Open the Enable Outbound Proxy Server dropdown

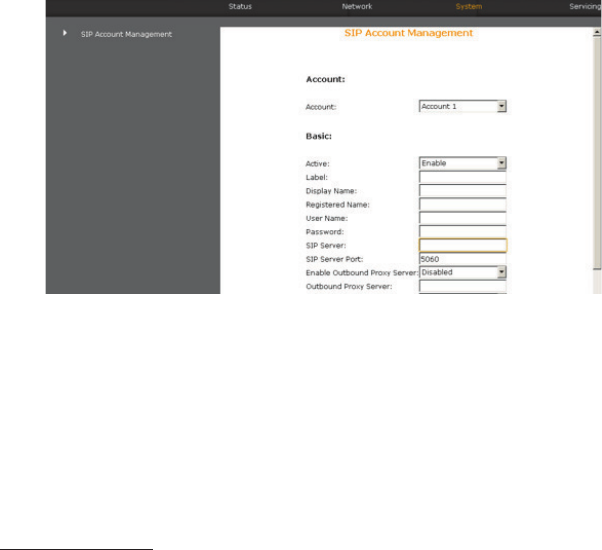463,272
